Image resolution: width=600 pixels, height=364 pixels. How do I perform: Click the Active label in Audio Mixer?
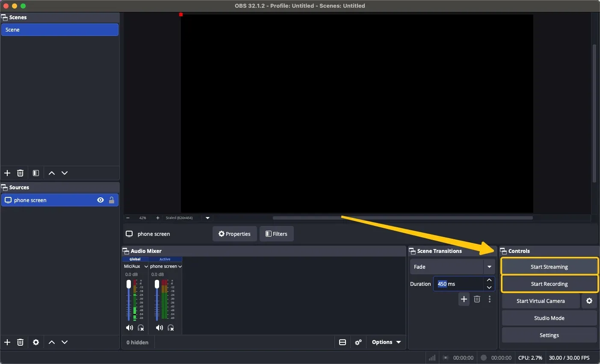165,259
